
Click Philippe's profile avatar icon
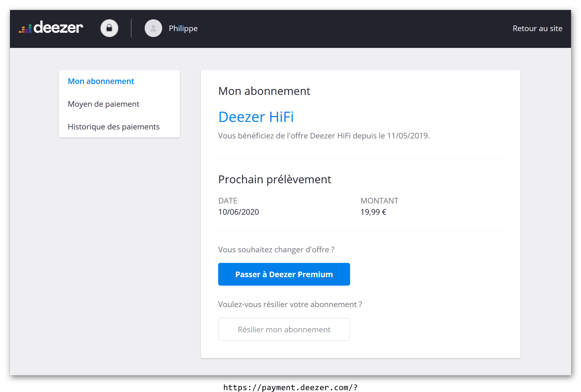coord(153,28)
